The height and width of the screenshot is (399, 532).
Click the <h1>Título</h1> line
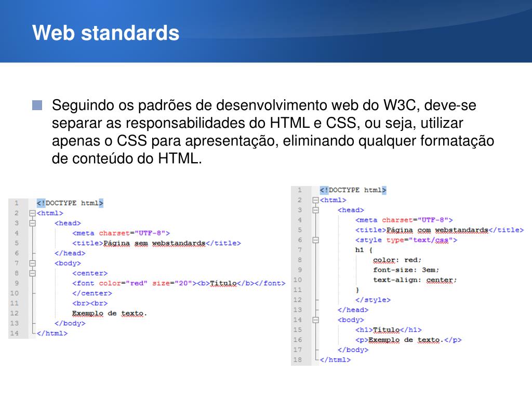[x=389, y=330]
